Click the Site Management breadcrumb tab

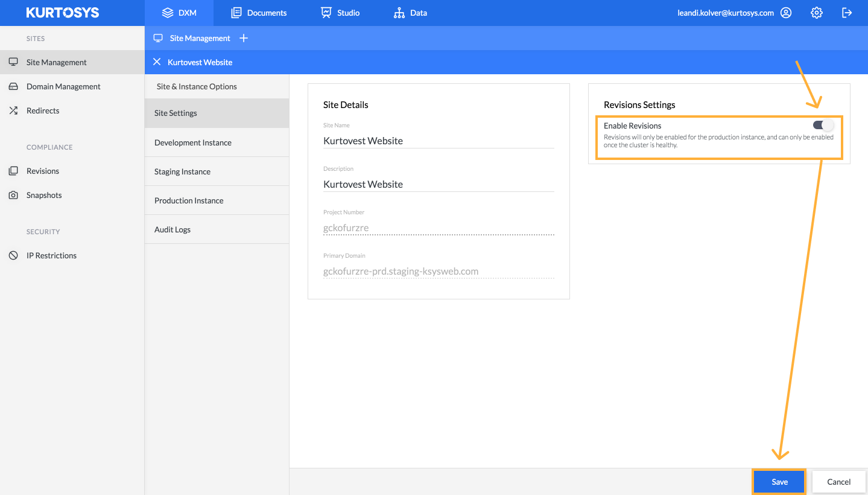(x=192, y=38)
